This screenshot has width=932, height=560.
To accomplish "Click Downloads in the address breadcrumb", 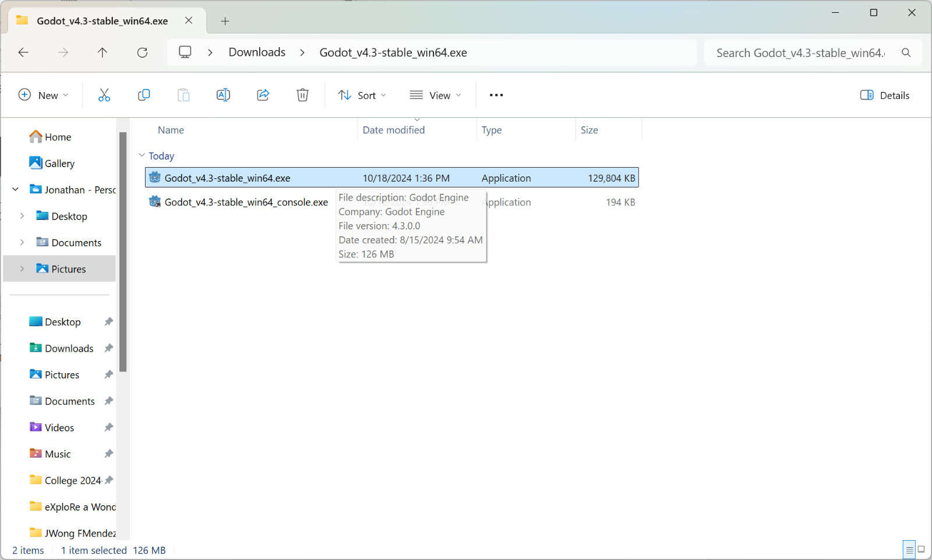I will [257, 52].
